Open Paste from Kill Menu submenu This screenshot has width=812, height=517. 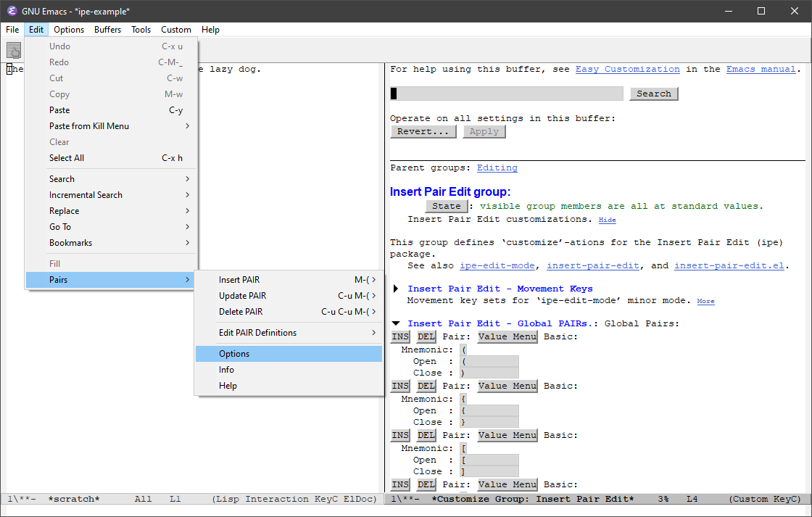click(111, 126)
